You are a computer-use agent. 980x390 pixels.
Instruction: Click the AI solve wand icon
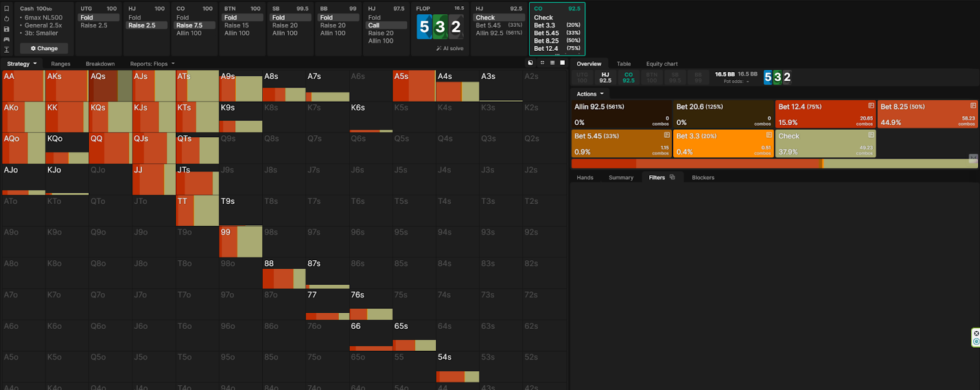coord(439,48)
